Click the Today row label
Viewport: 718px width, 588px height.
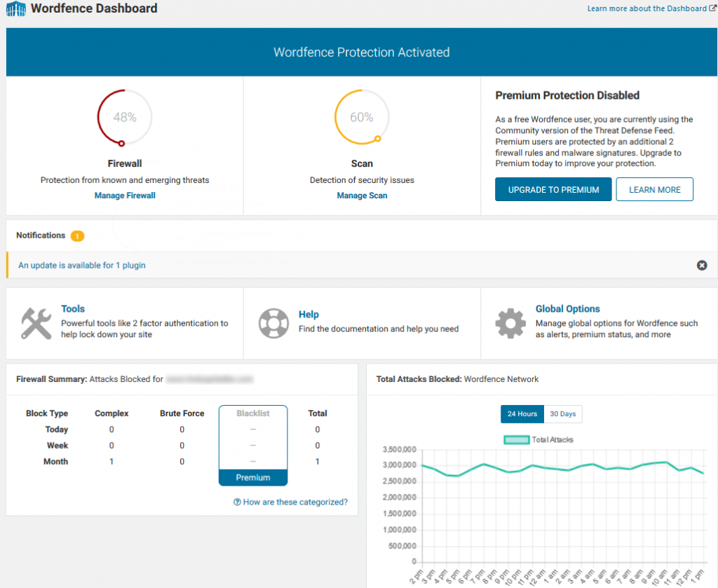click(x=57, y=429)
